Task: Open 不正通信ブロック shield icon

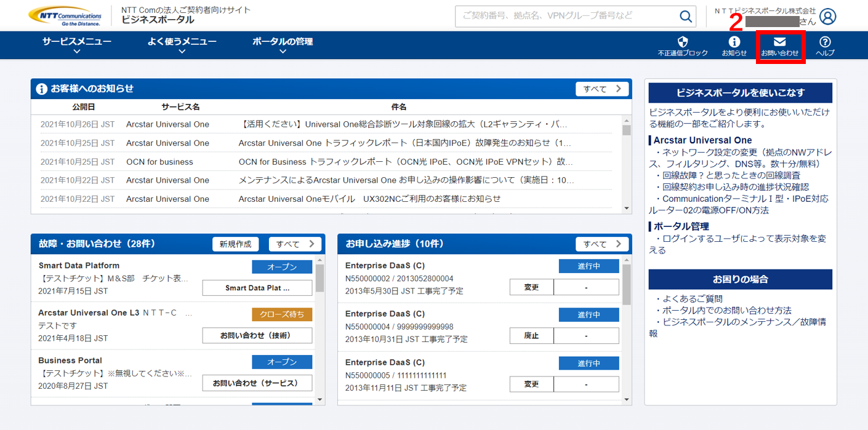Action: 683,46
